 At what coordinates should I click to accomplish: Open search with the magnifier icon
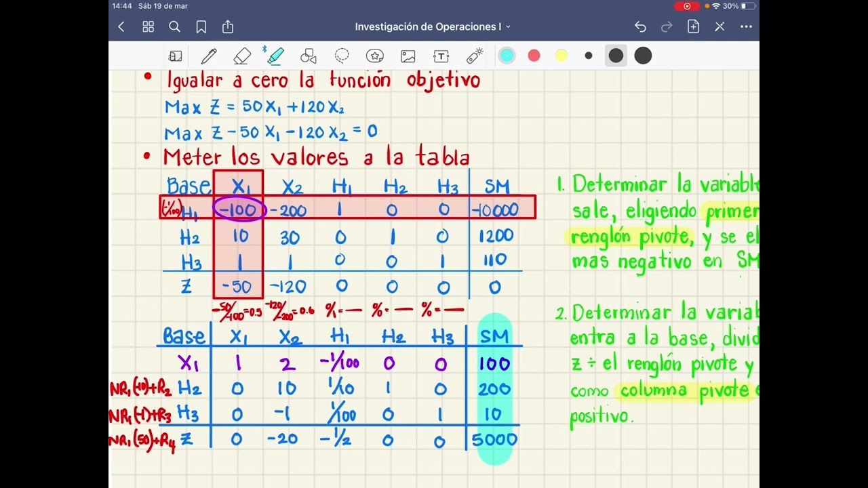pyautogui.click(x=174, y=27)
